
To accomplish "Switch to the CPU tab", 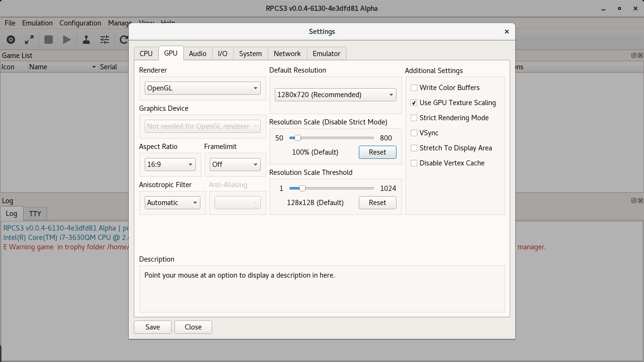I will 146,54.
